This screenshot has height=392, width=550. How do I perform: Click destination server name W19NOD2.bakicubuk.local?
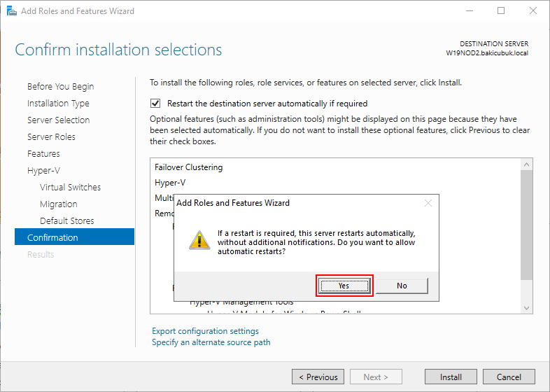[x=487, y=53]
